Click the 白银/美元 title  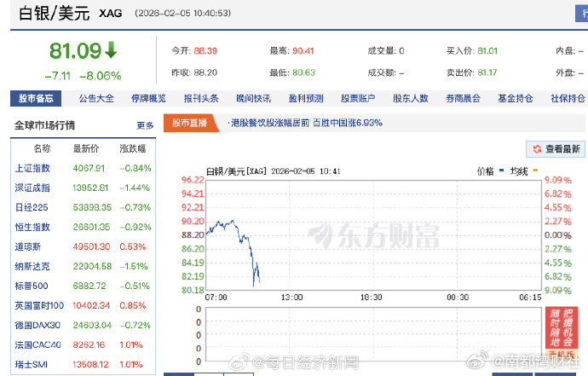(x=55, y=14)
